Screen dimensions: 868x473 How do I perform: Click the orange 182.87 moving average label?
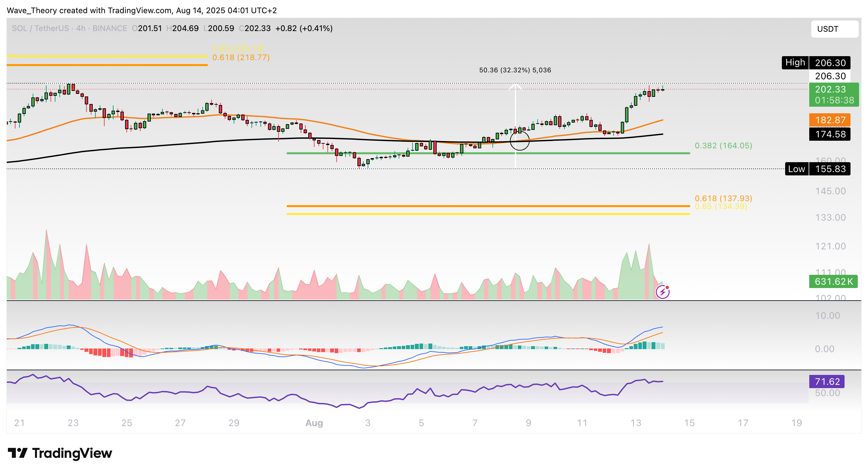click(x=829, y=120)
